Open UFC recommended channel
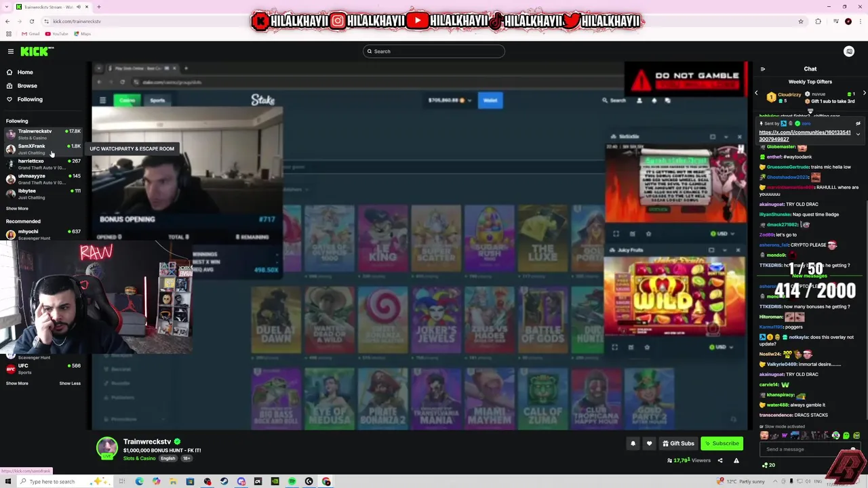 tap(43, 368)
